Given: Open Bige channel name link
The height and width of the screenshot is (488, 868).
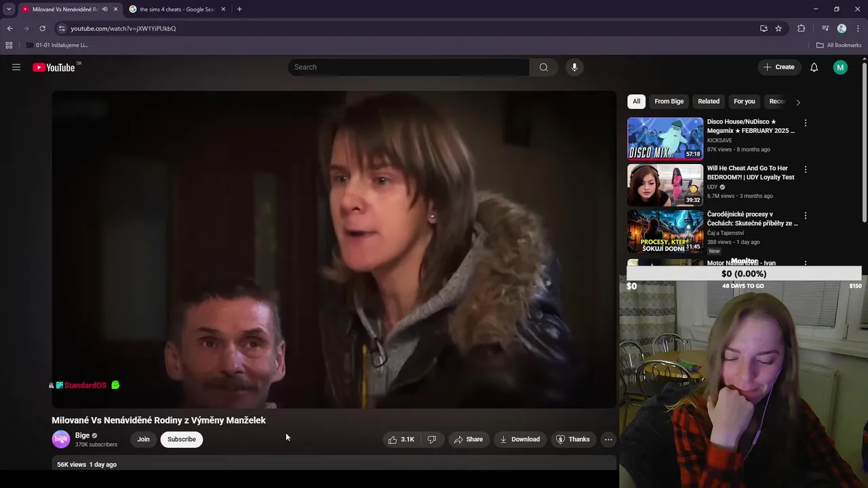Looking at the screenshot, I should [x=83, y=435].
